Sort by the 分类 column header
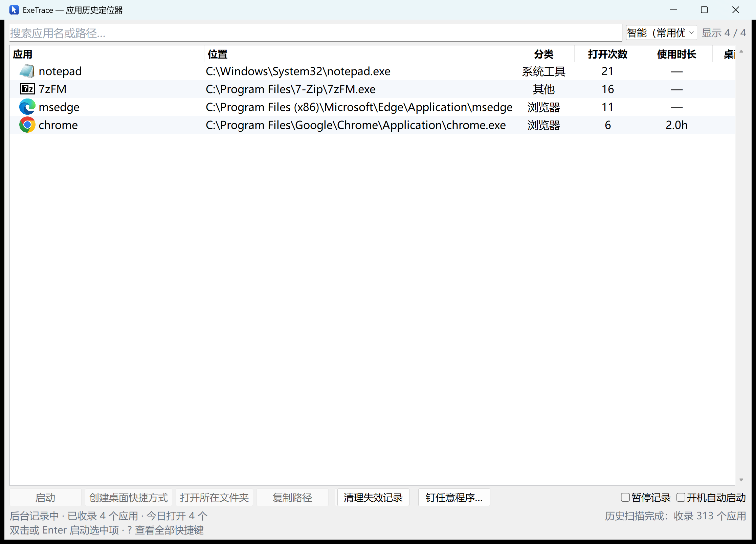This screenshot has width=756, height=544. coord(543,54)
